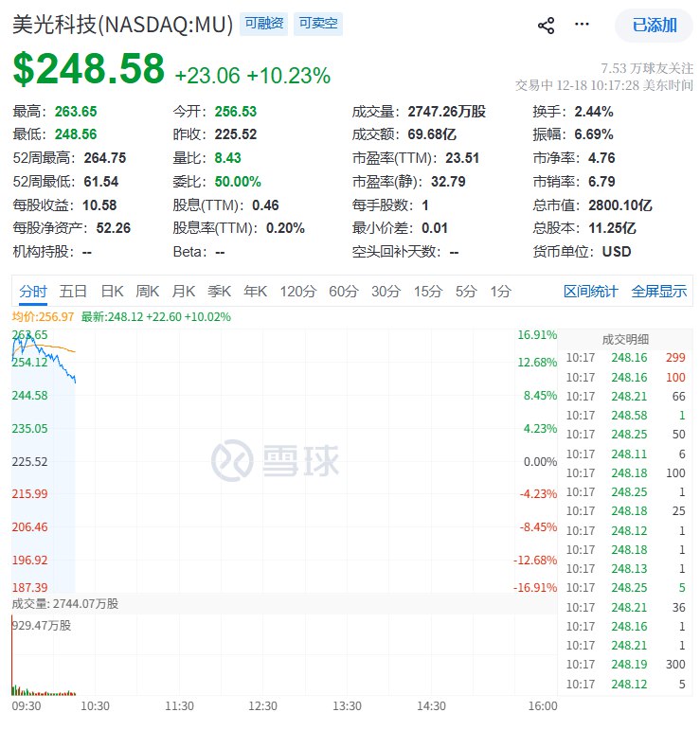Click the 货币单位 value USD
Screen dimensions: 700x730
tap(617, 252)
